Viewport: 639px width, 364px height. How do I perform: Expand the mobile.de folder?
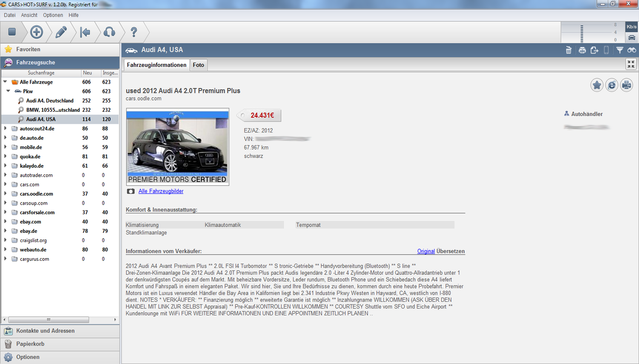[5, 147]
